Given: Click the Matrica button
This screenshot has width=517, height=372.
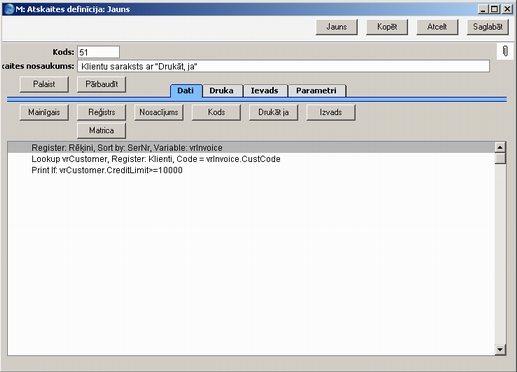Looking at the screenshot, I should point(101,130).
